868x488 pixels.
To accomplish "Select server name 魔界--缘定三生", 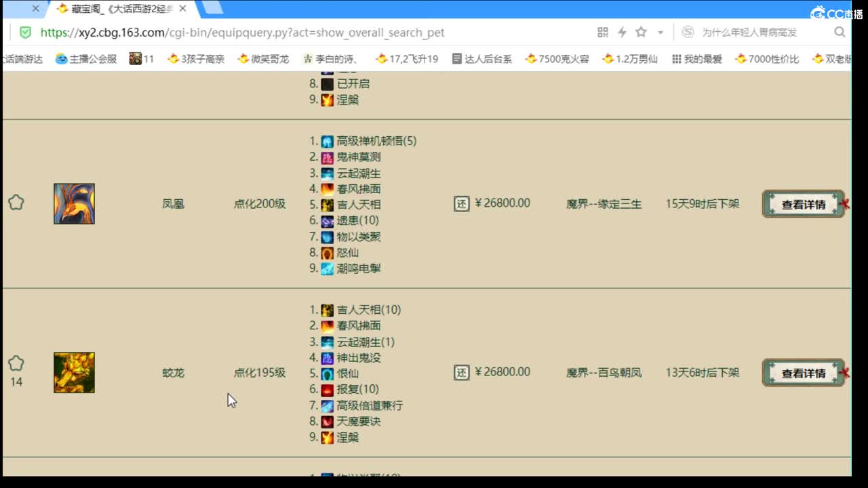I will tap(604, 203).
